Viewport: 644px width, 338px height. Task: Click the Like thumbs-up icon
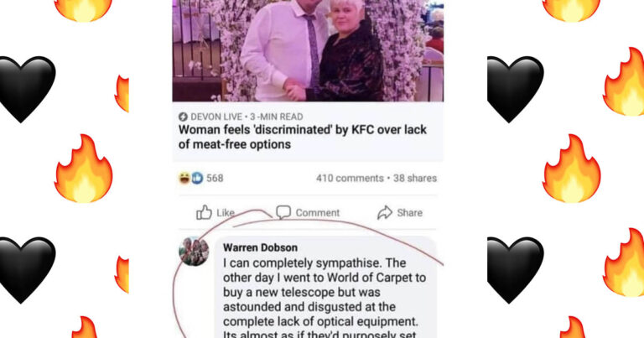point(204,212)
